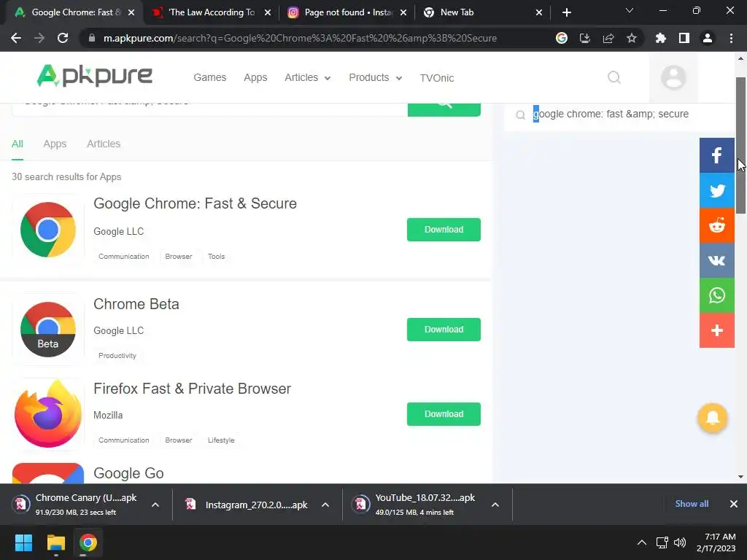This screenshot has height=560, width=747.
Task: Click the address bar URL
Action: coord(300,38)
